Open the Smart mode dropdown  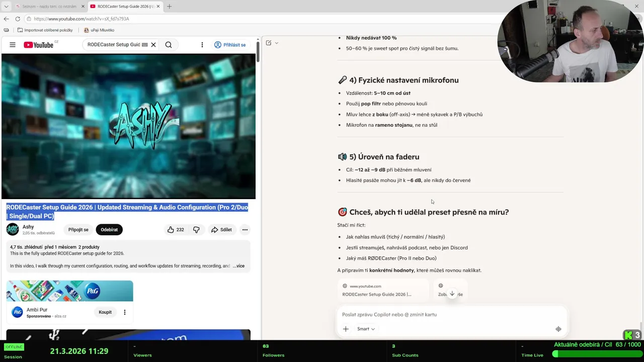[x=366, y=329]
